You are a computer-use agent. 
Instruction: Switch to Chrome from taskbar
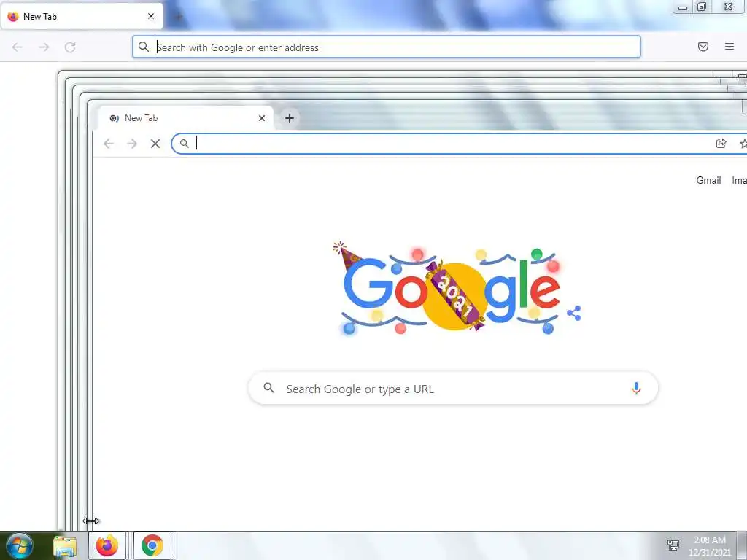[x=152, y=545]
